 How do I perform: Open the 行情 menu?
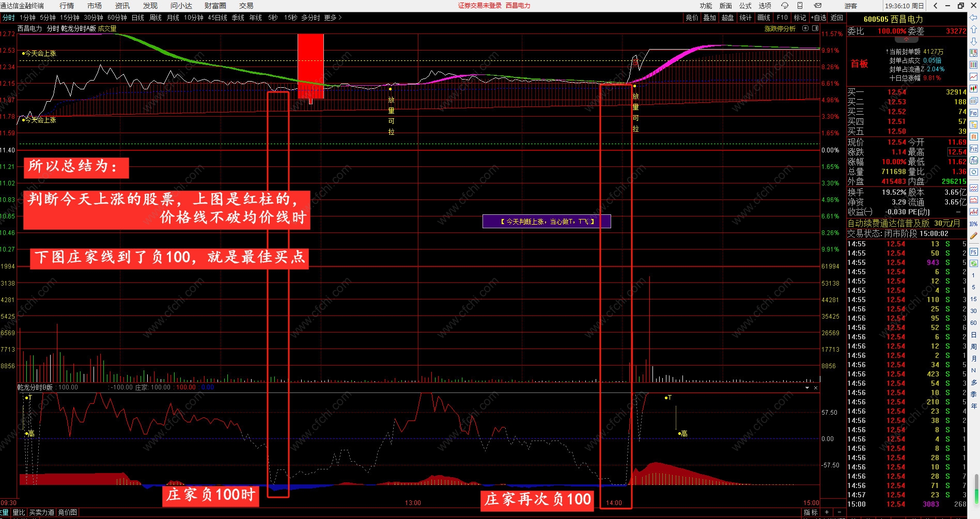coord(67,6)
